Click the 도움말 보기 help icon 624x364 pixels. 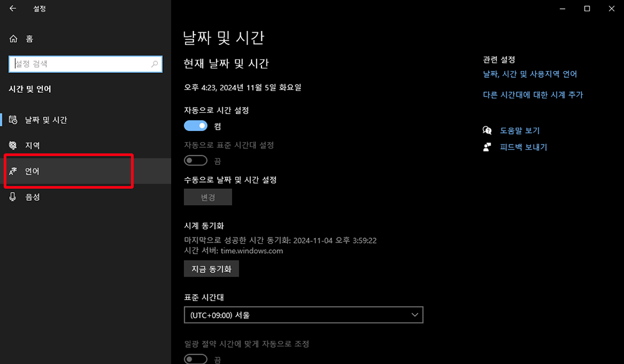click(x=487, y=130)
